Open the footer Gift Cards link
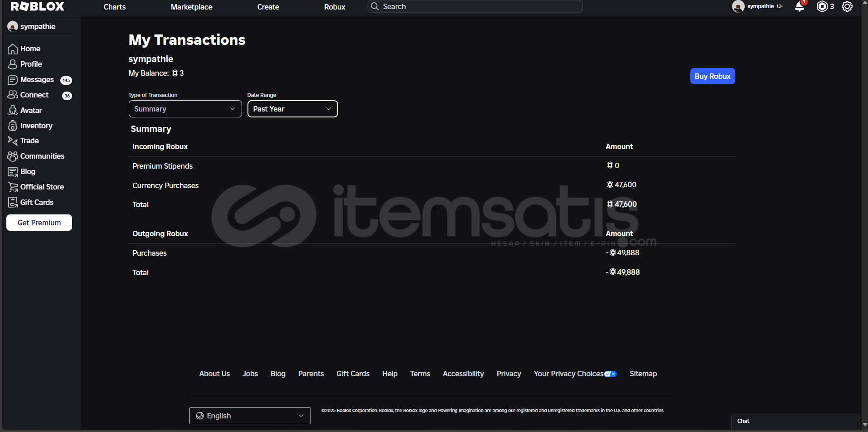The height and width of the screenshot is (432, 868). [353, 374]
